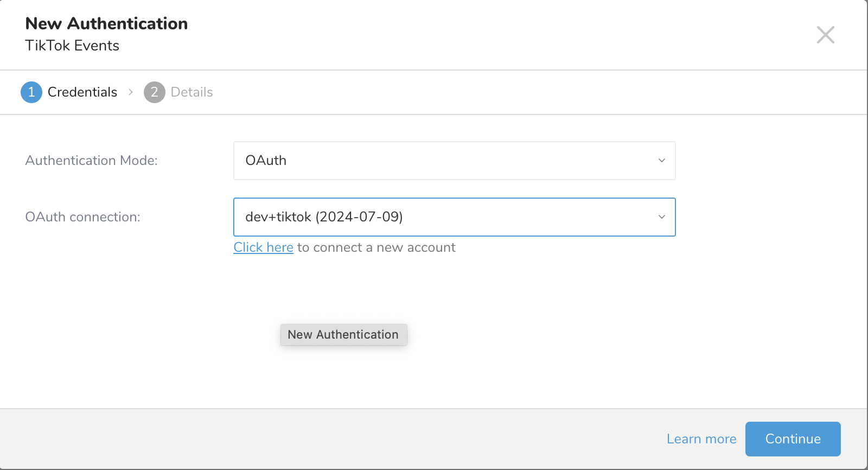The image size is (868, 470).
Task: Click the 'to connect a new account' text
Action: click(376, 247)
